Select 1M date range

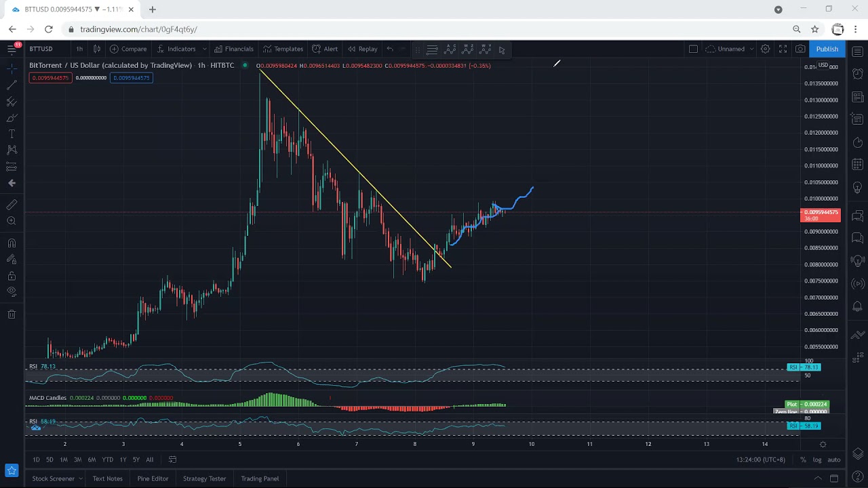point(64,460)
